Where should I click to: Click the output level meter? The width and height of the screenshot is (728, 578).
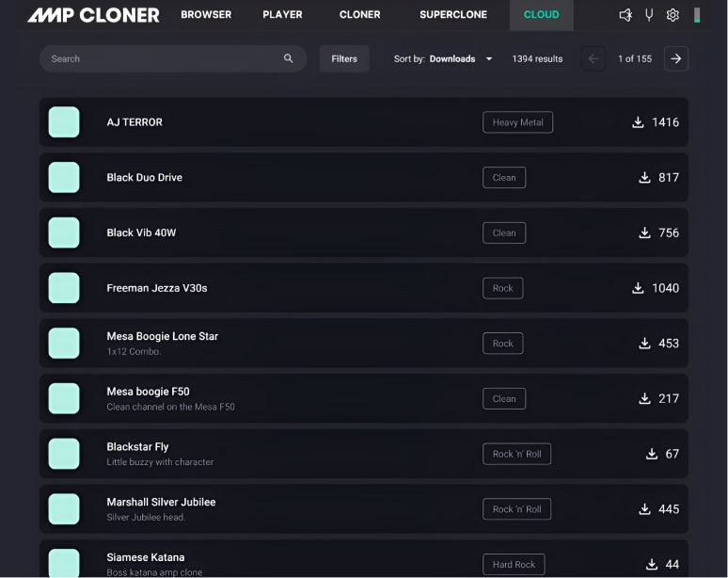(x=697, y=15)
